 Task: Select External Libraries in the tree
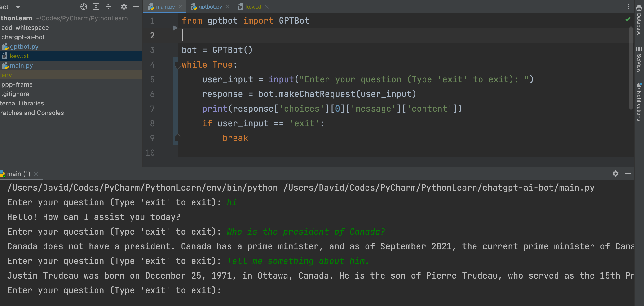(22, 103)
